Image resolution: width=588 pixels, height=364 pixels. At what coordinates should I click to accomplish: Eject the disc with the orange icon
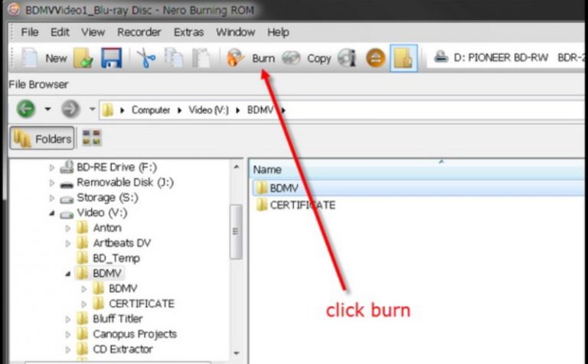tap(375, 58)
